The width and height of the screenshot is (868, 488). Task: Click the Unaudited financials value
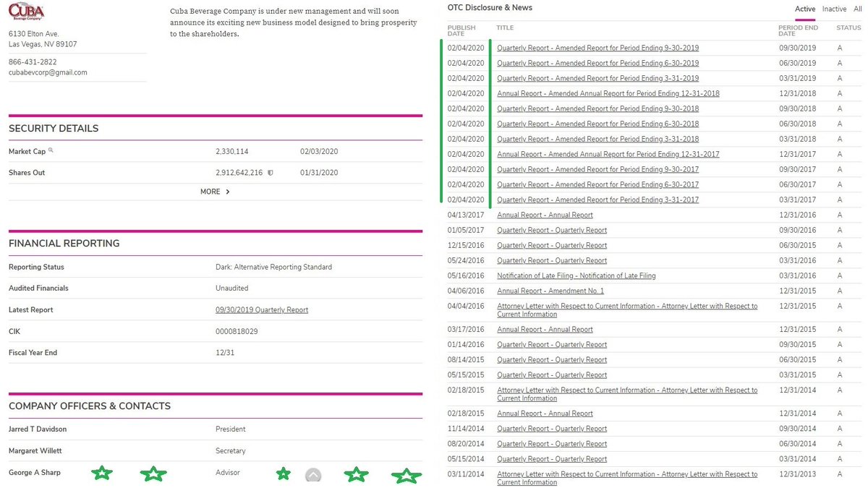coord(231,288)
